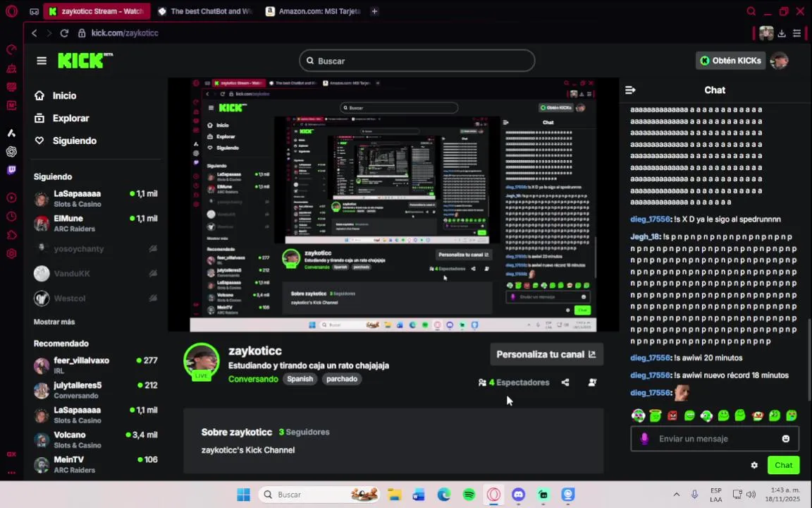Share the stream using the share icon
The height and width of the screenshot is (508, 812).
click(565, 382)
